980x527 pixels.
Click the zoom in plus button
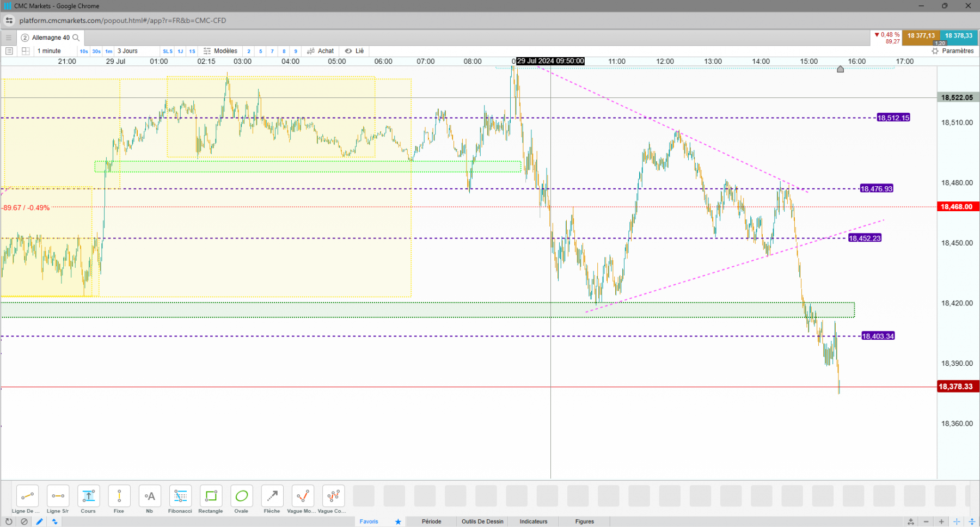point(941,522)
